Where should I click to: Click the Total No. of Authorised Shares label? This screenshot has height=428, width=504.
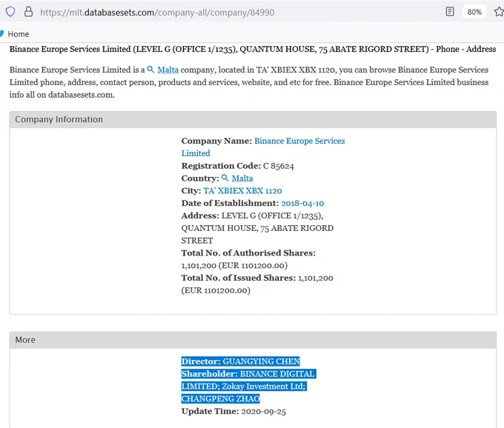[248, 253]
